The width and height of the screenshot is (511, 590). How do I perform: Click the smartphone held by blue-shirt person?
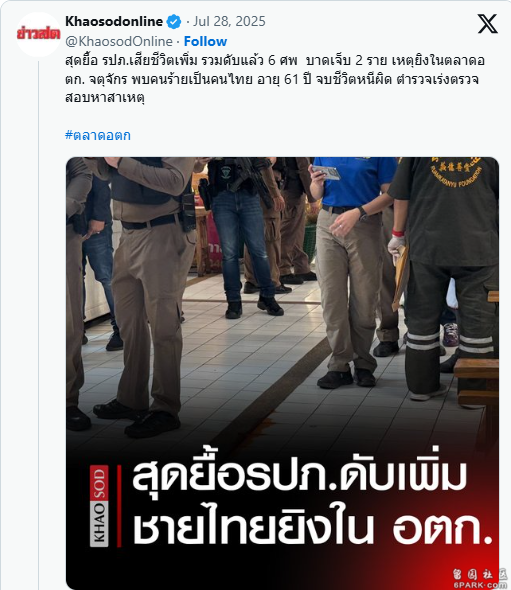point(326,172)
